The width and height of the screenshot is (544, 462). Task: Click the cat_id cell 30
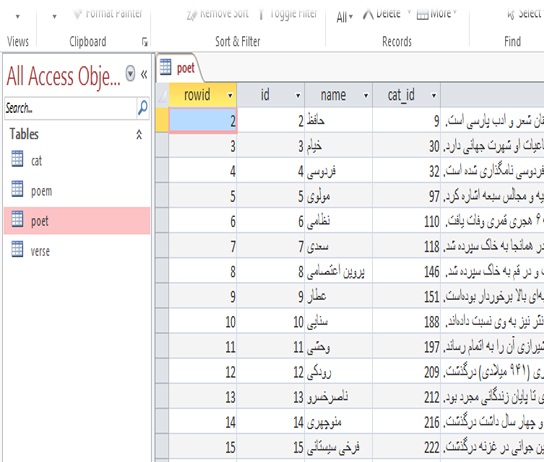[x=407, y=146]
